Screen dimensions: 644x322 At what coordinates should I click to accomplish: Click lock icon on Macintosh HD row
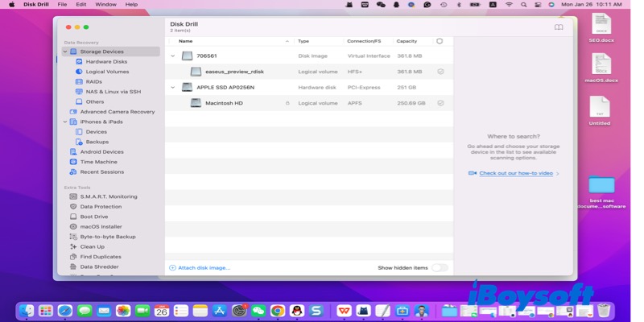coord(287,103)
